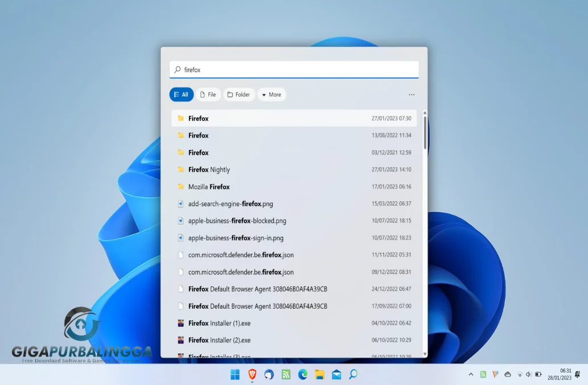Launch Microsoft Edge from taskbar
Viewport: 588px width, 385px height.
[303, 374]
